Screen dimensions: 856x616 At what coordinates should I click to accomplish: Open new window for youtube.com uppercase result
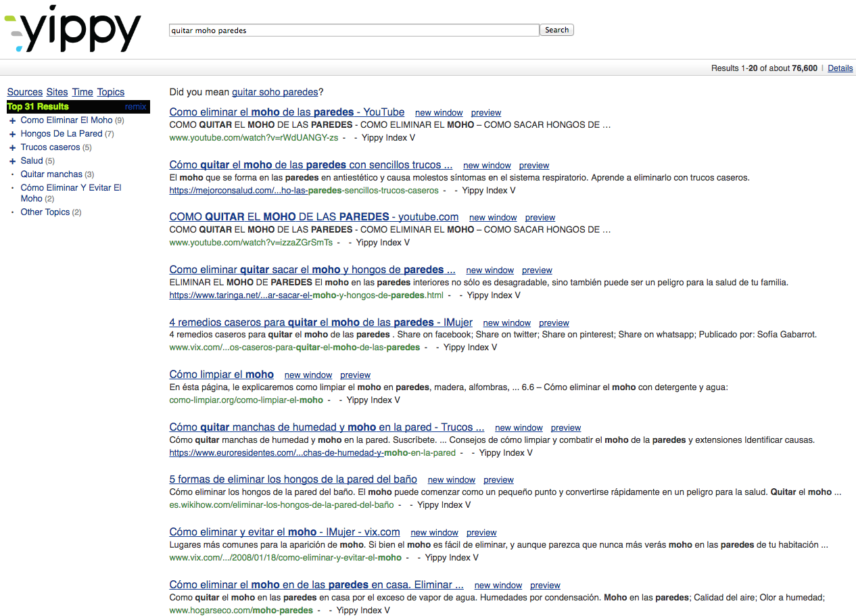[493, 218]
